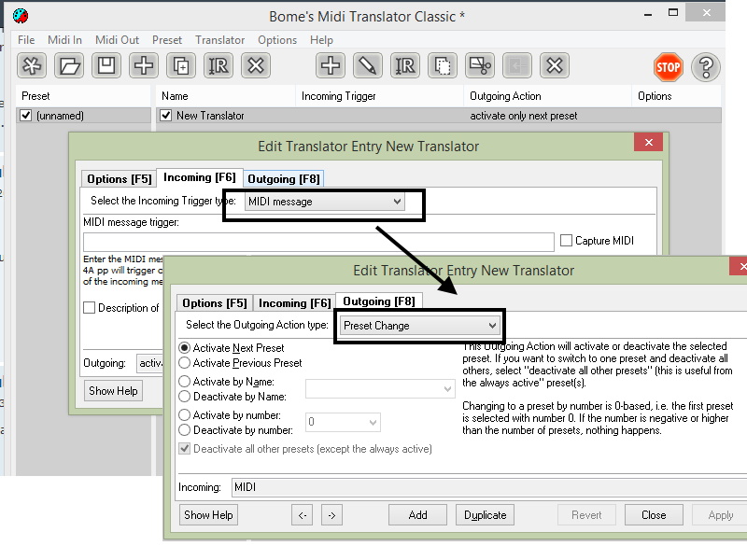Toggle the (unnamed) preset checkbox
The height and width of the screenshot is (560, 747).
pyautogui.click(x=26, y=116)
